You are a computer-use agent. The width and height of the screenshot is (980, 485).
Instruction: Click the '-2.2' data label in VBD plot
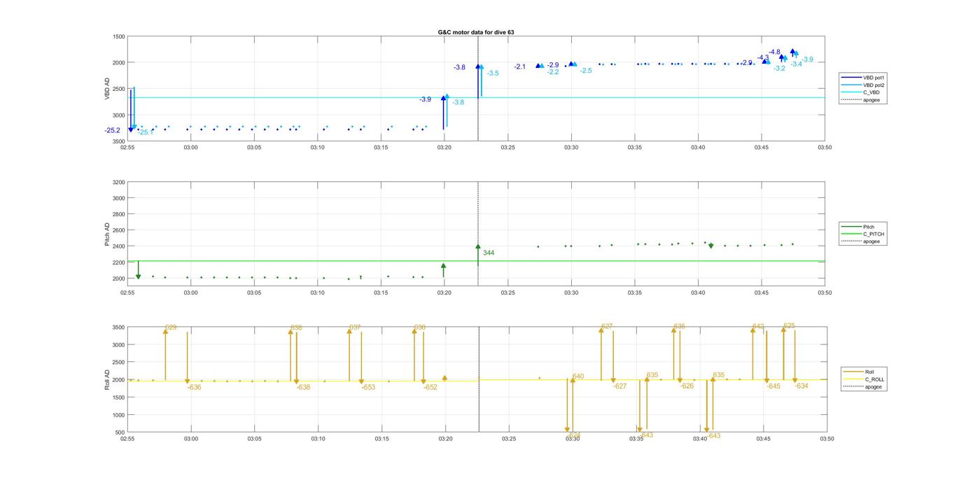point(553,72)
